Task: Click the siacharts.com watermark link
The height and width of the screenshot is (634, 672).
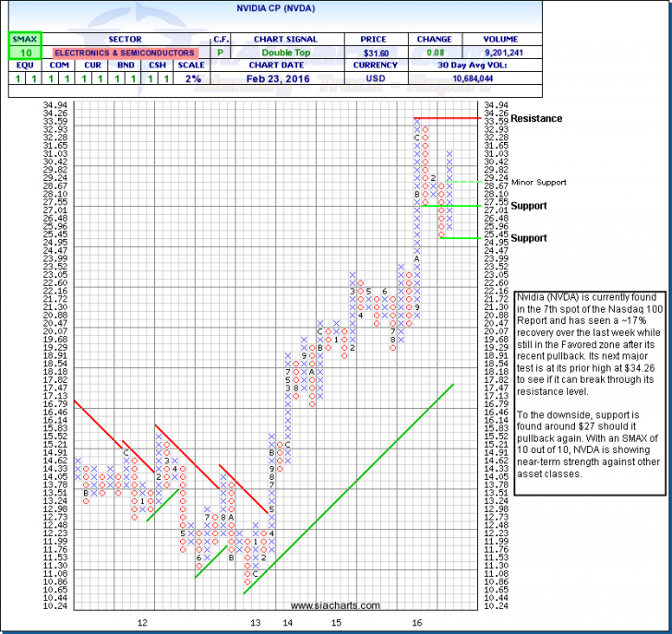Action: click(x=334, y=606)
